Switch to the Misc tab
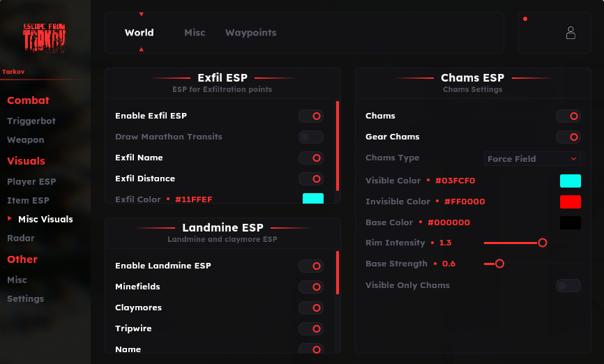The height and width of the screenshot is (364, 604). 195,33
